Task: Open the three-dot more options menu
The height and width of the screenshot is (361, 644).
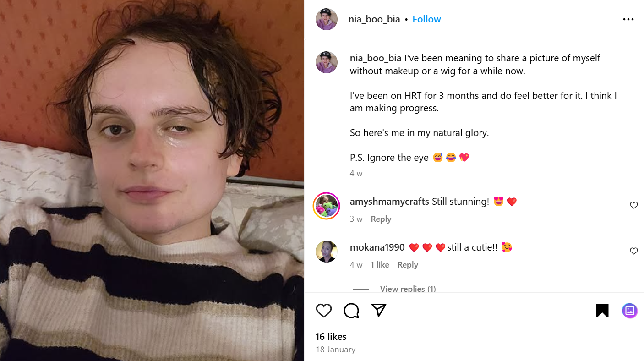Action: pos(628,19)
